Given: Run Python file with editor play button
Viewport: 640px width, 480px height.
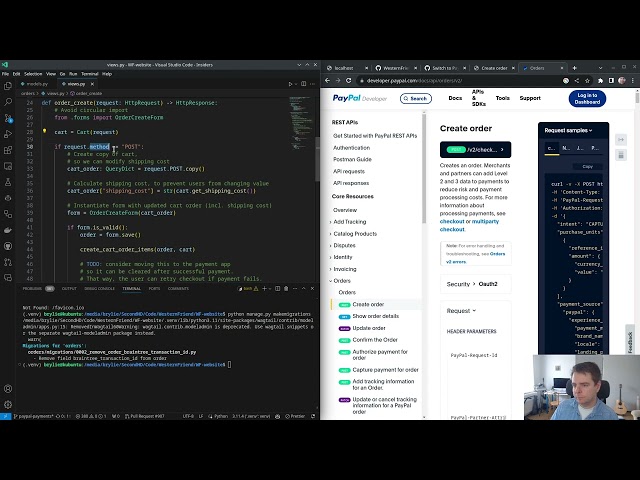Looking at the screenshot, I should coord(291,84).
